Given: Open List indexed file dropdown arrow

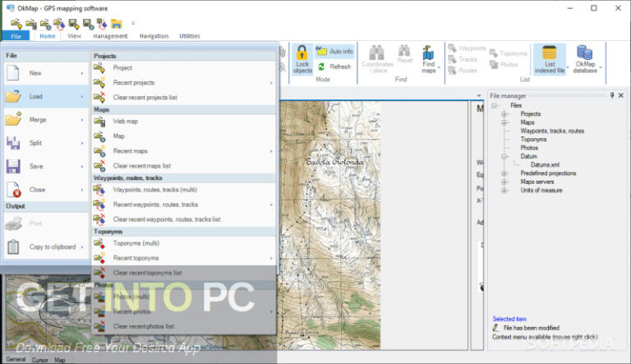Looking at the screenshot, I should point(568,67).
